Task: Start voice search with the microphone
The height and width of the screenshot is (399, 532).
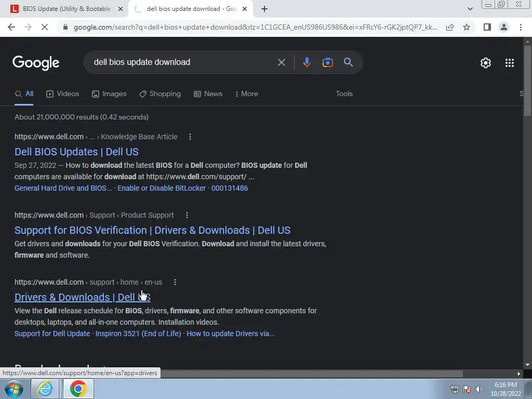Action: click(307, 62)
